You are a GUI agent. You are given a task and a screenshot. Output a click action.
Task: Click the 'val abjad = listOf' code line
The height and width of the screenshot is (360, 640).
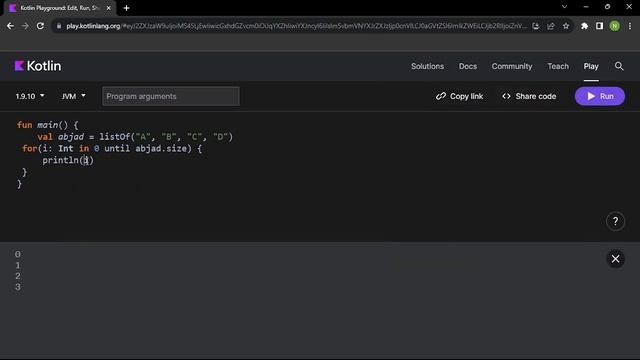coord(135,137)
